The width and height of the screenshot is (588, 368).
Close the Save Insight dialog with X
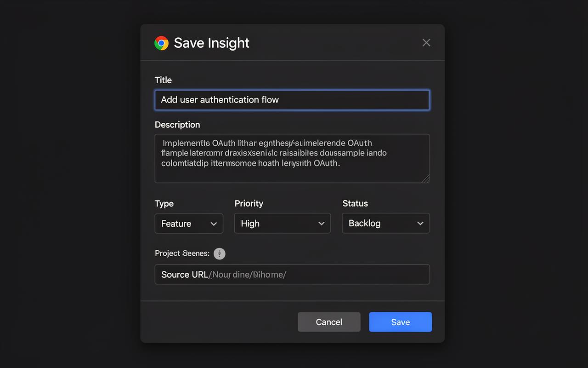[x=426, y=43]
